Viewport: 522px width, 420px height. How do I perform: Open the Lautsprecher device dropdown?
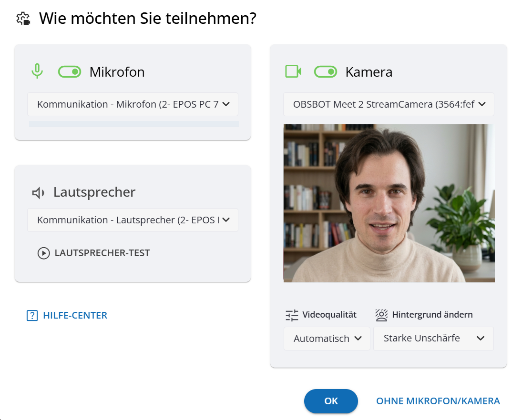pos(133,220)
